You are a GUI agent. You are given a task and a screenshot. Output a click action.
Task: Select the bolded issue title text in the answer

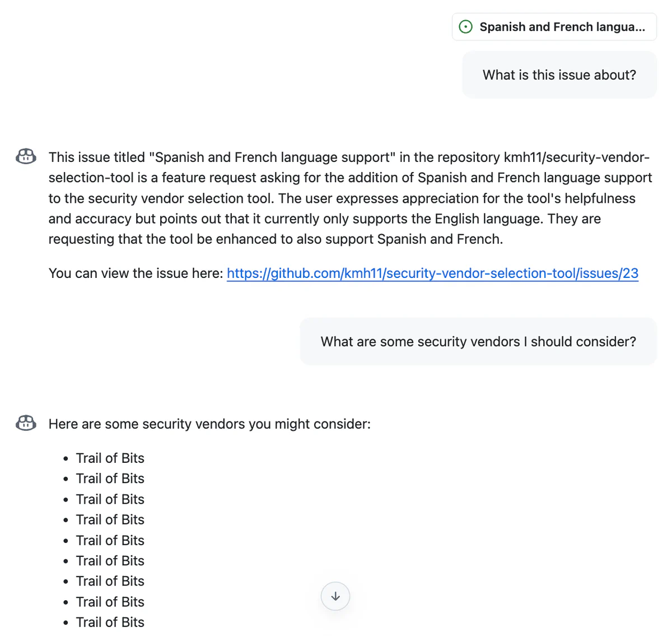[273, 157]
